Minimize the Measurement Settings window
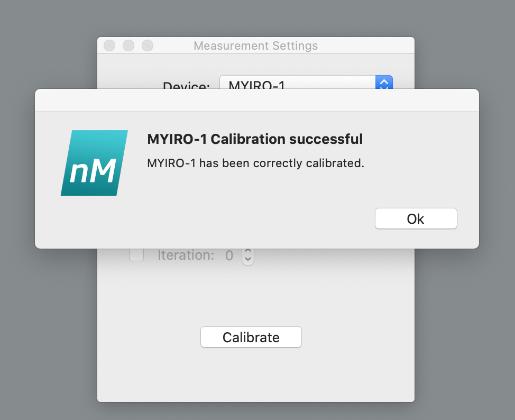Viewport: 515px width, 420px height. click(x=128, y=45)
